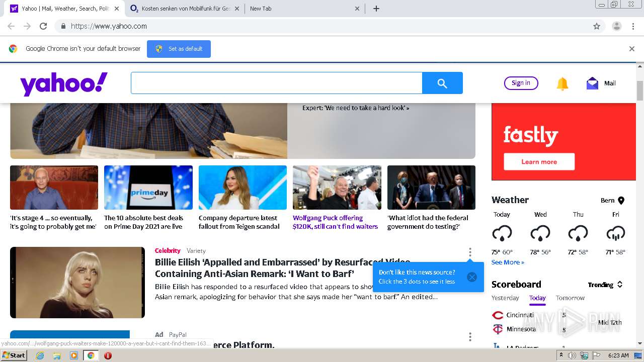The width and height of the screenshot is (644, 362).
Task: Expand the Trending scoreboard selector
Action: [x=606, y=285]
